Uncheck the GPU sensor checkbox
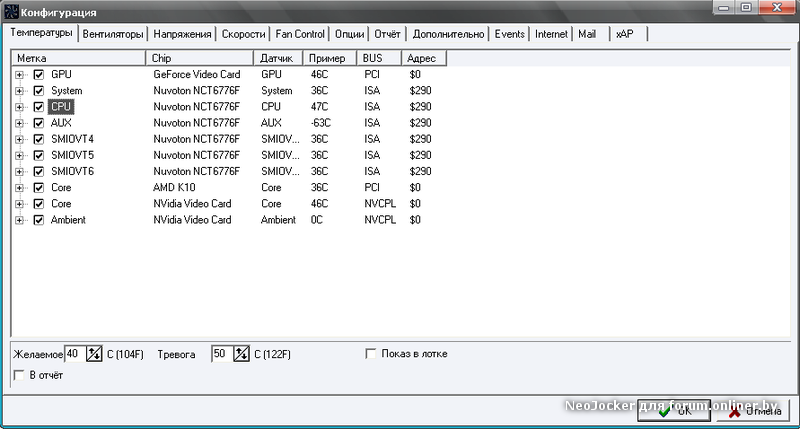Image resolution: width=800 pixels, height=429 pixels. coord(39,74)
